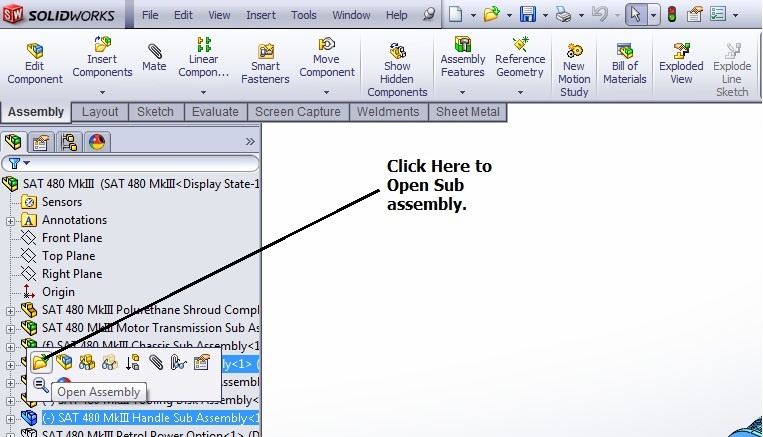Screen dimensions: 763x437
Task: Expand Handle Sub Assembly tree node
Action: point(10,419)
